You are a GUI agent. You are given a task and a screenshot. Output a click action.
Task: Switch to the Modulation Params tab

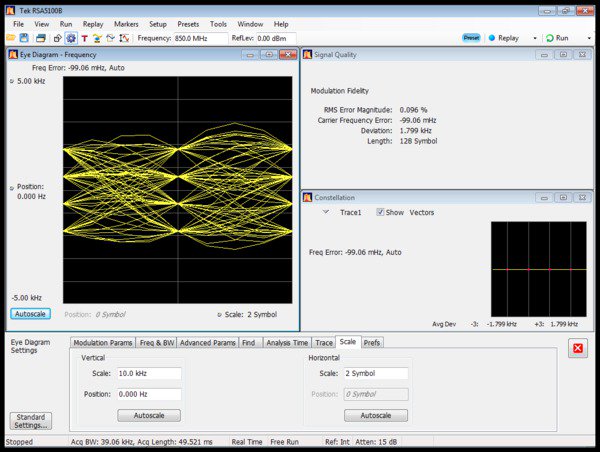103,343
